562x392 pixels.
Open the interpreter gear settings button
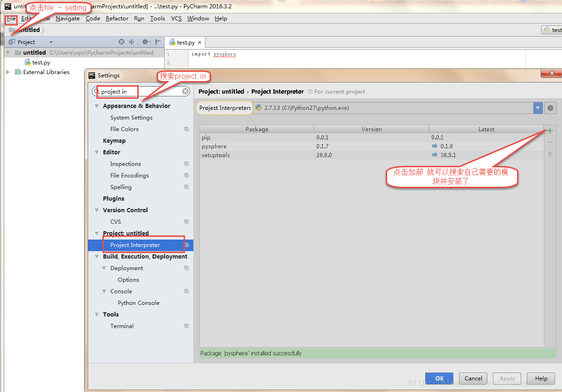(x=550, y=108)
